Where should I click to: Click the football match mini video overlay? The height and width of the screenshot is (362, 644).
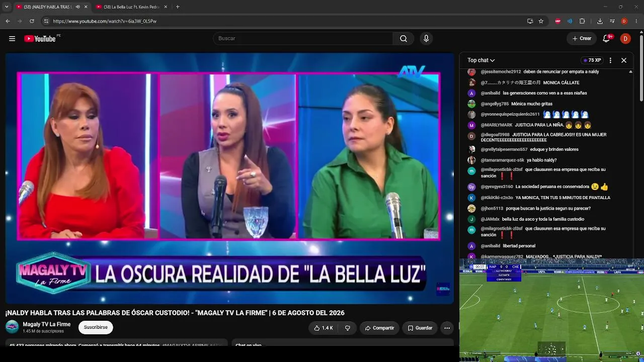pos(551,310)
